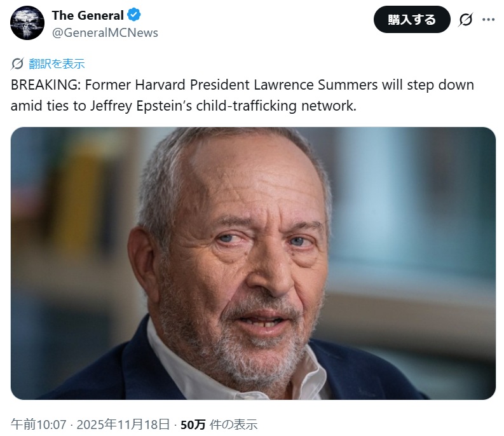Click the 件の表示 views label
The image size is (504, 436).
[233, 425]
